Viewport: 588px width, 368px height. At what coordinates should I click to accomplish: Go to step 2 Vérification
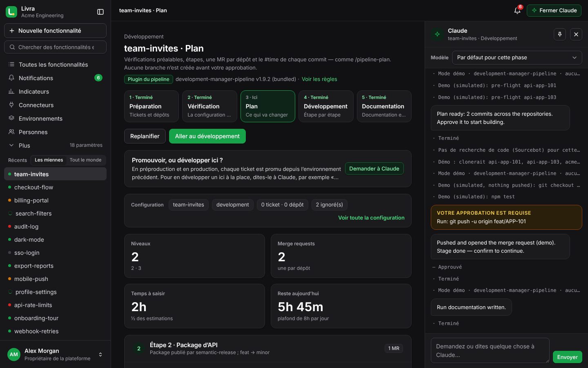tap(209, 106)
